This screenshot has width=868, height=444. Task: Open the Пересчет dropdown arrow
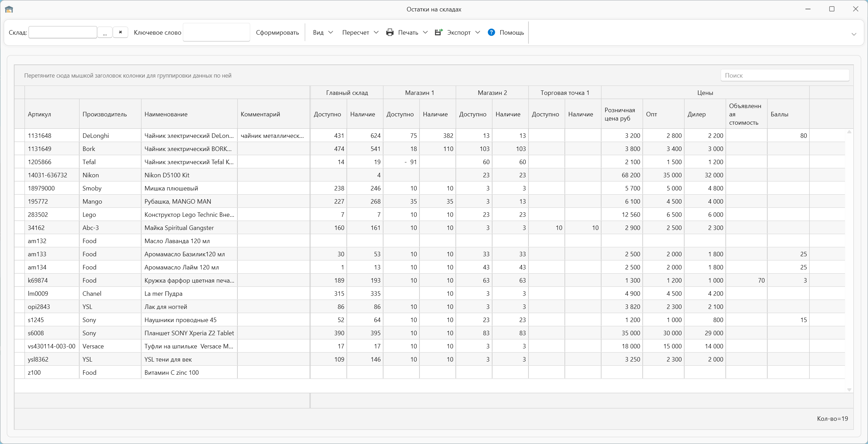click(376, 32)
